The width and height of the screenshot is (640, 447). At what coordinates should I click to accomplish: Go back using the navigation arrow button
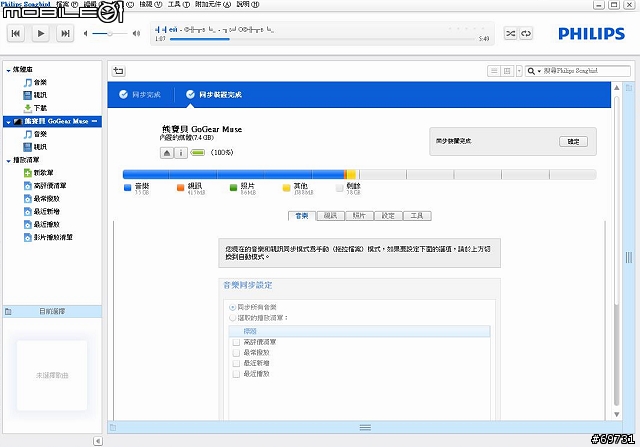[x=118, y=71]
